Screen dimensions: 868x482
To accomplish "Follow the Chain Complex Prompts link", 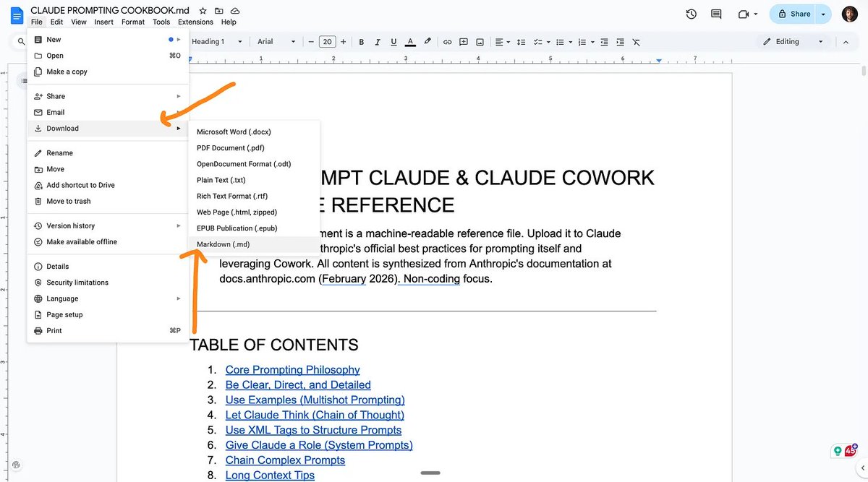I will (x=285, y=460).
